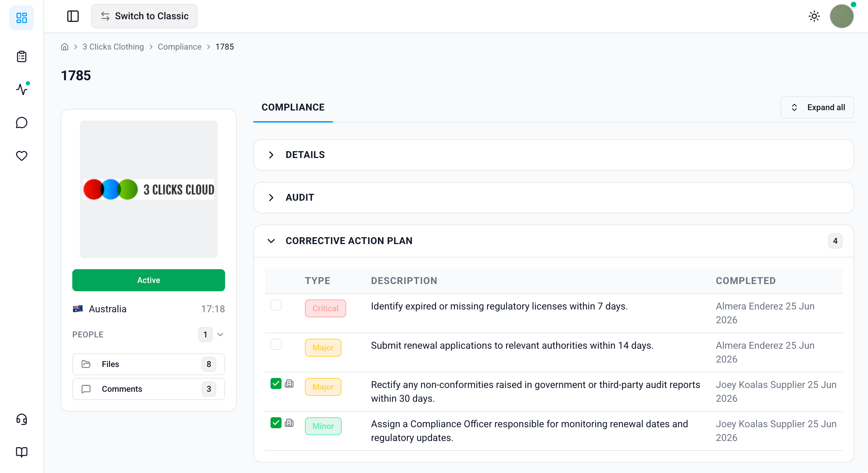Click the DETAILS section title
This screenshot has height=473, width=868.
click(x=305, y=155)
